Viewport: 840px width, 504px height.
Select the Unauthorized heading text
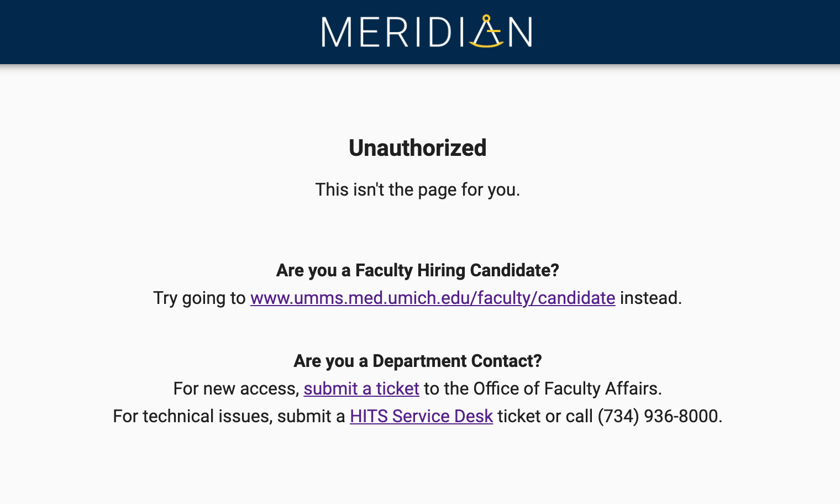418,148
